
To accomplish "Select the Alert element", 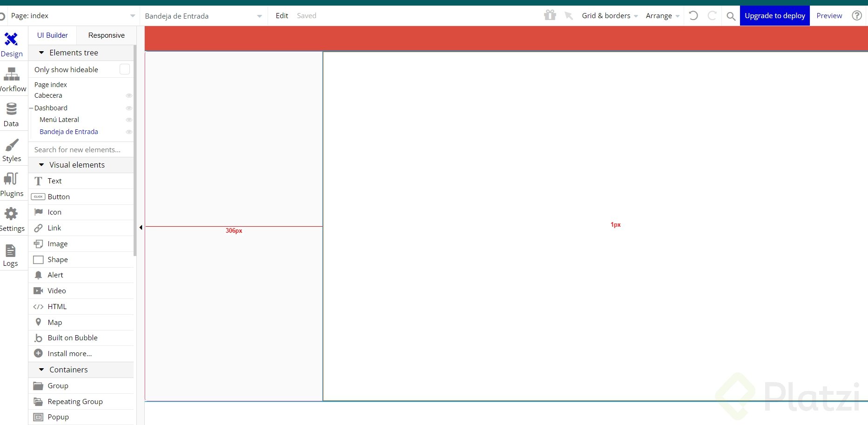I will tap(81, 275).
